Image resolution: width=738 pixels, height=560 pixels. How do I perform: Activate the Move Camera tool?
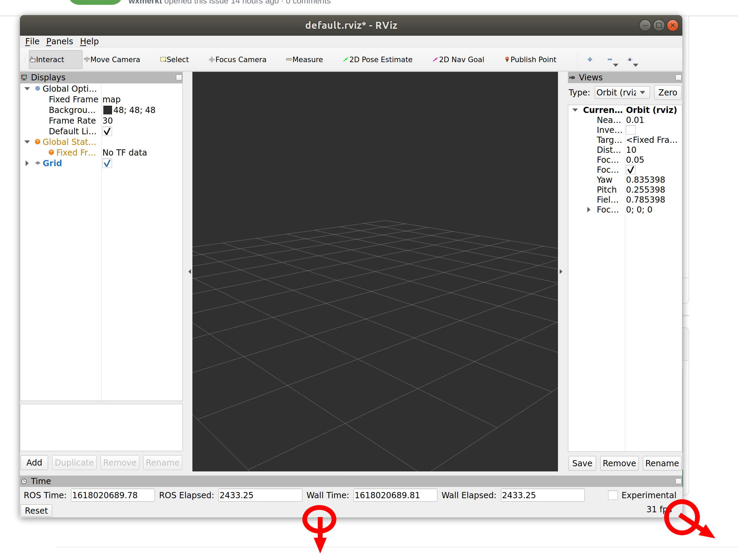[112, 59]
